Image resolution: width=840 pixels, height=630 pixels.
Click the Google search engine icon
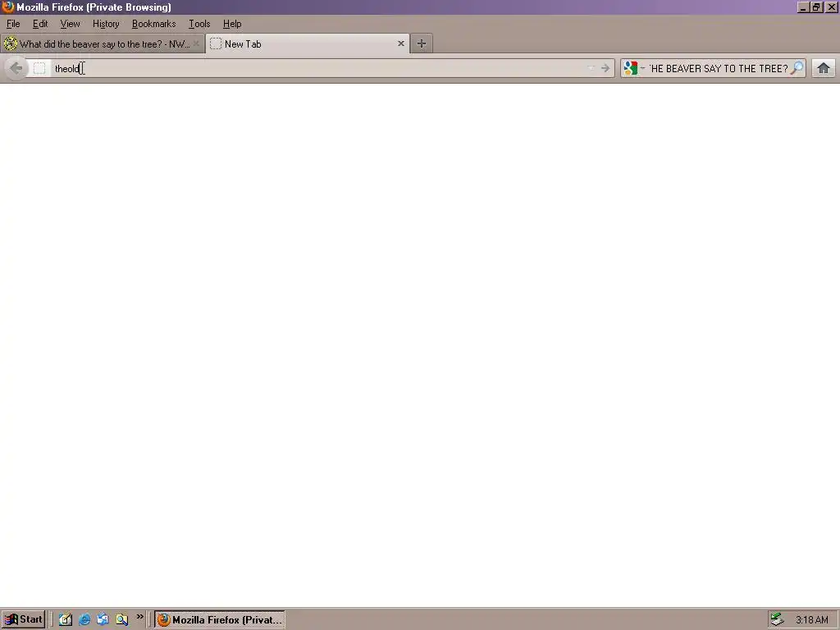coord(631,68)
